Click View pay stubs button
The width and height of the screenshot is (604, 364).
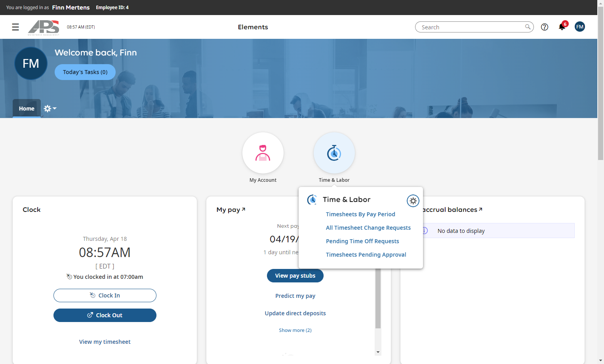point(295,276)
